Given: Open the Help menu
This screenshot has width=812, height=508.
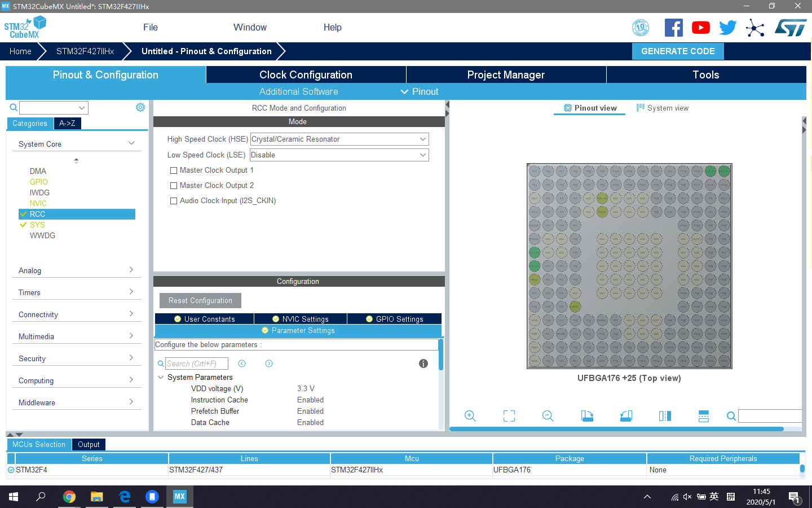Looking at the screenshot, I should (332, 27).
